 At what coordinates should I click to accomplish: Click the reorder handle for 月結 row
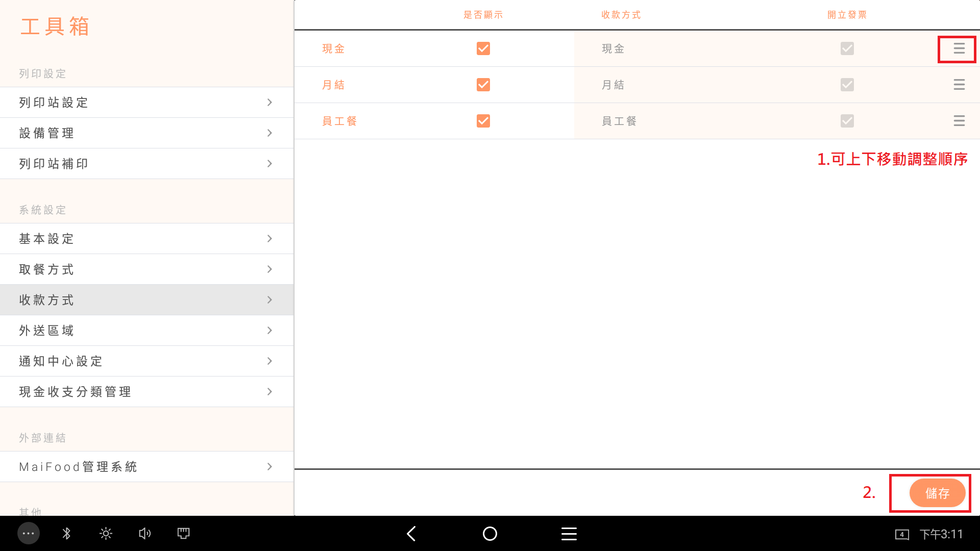click(959, 85)
